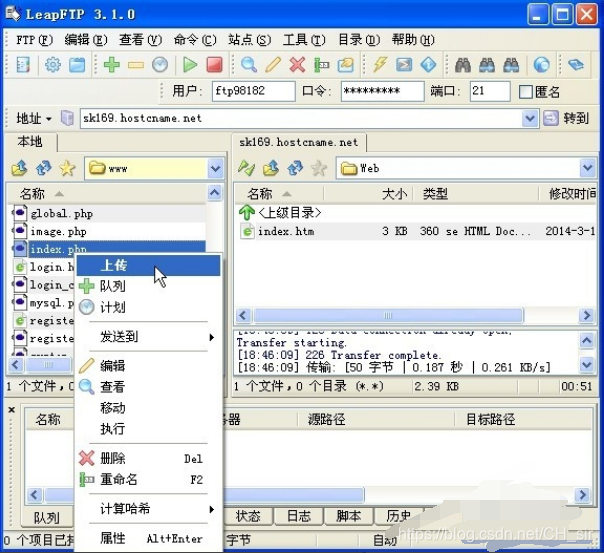Click the blue globe icon in toolbar

click(x=542, y=65)
